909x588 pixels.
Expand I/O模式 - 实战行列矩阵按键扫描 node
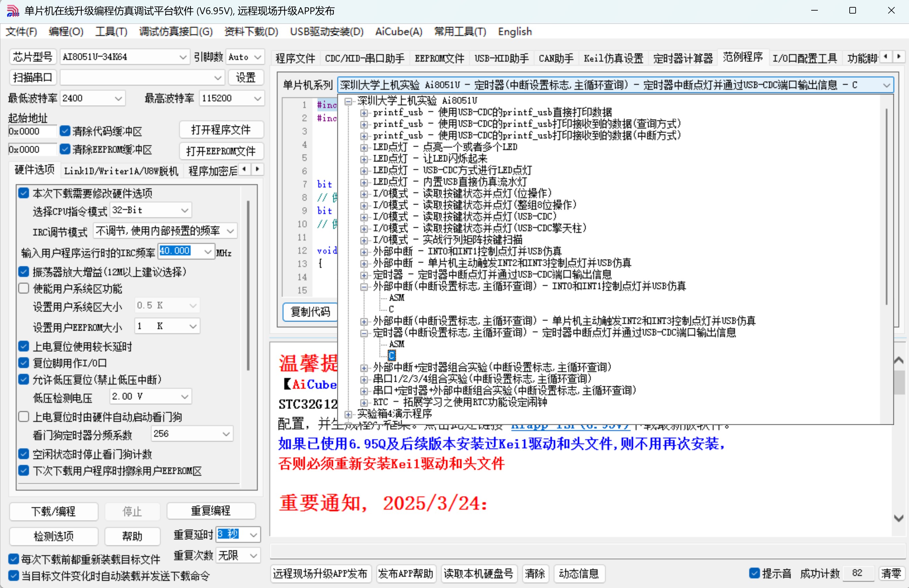click(x=364, y=241)
